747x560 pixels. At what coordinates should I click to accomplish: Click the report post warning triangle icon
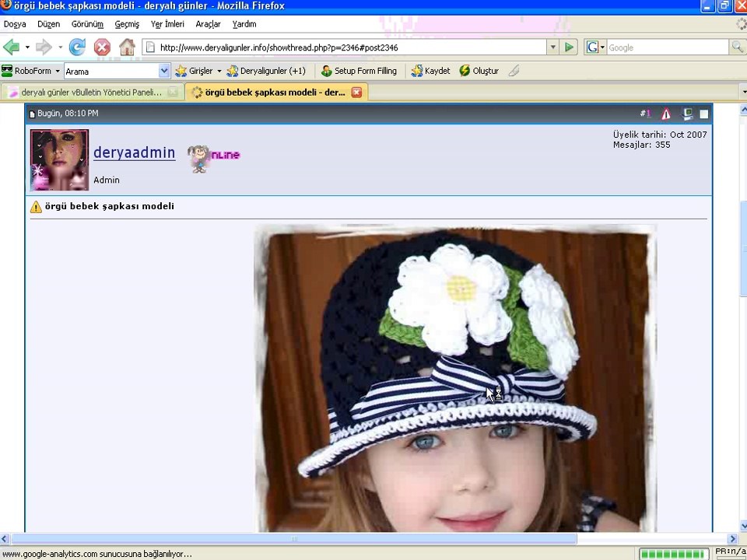[666, 114]
